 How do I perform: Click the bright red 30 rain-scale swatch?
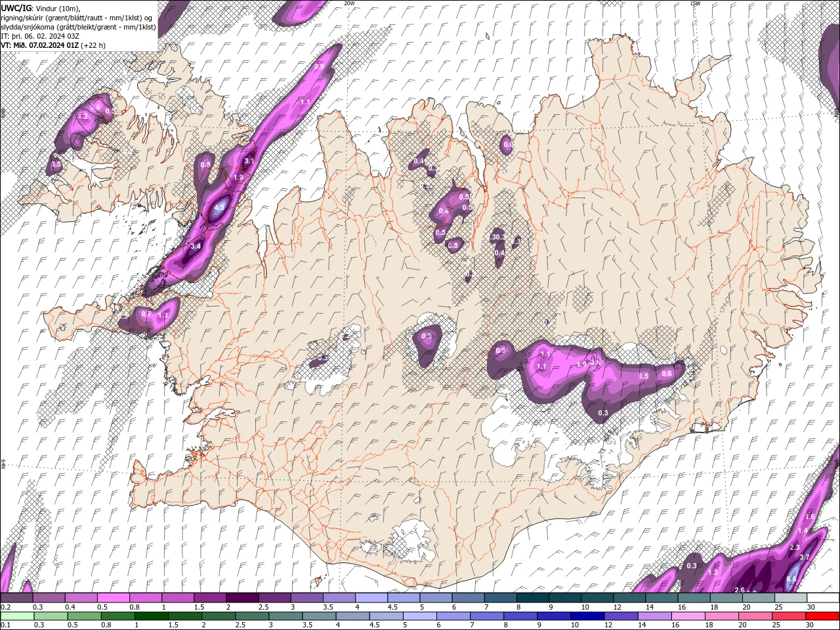coord(822,616)
